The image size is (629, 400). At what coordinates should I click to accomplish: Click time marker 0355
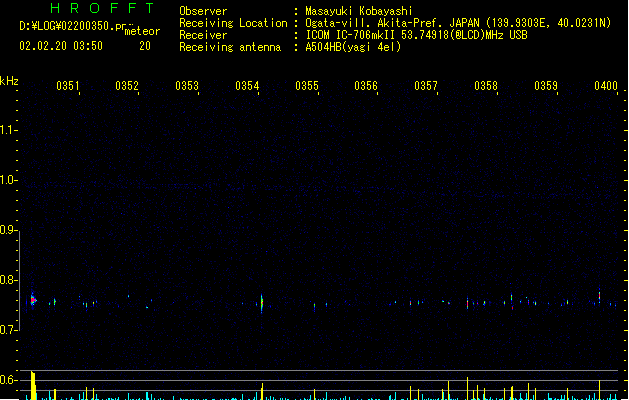click(307, 86)
